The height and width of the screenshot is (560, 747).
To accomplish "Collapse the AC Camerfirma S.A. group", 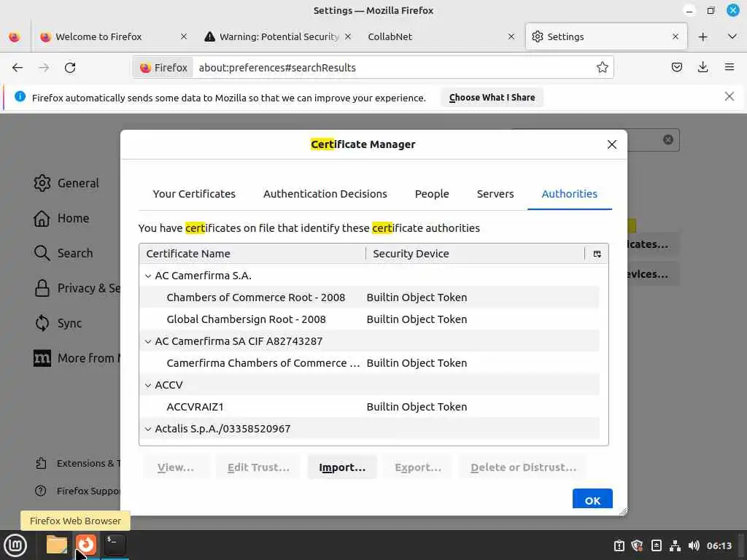I will click(148, 276).
